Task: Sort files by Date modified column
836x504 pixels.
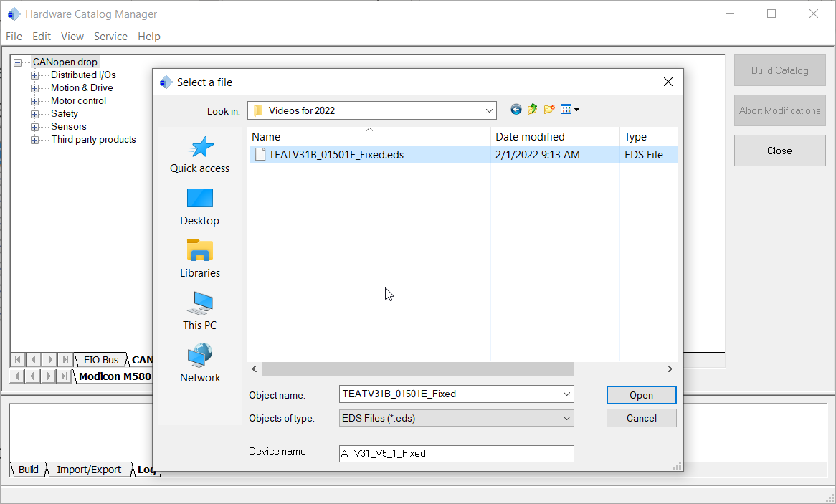Action: [x=555, y=136]
